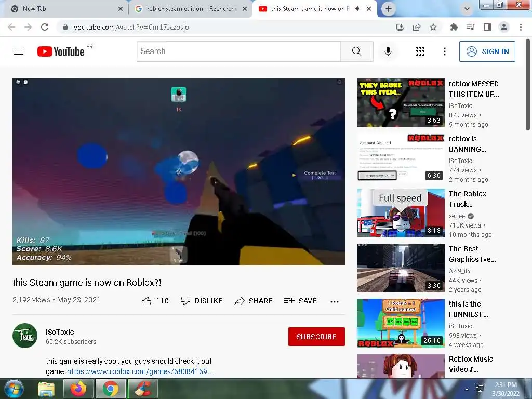Show hidden system tray icons arrow
Screen dimensions: 532x399
coord(467,389)
